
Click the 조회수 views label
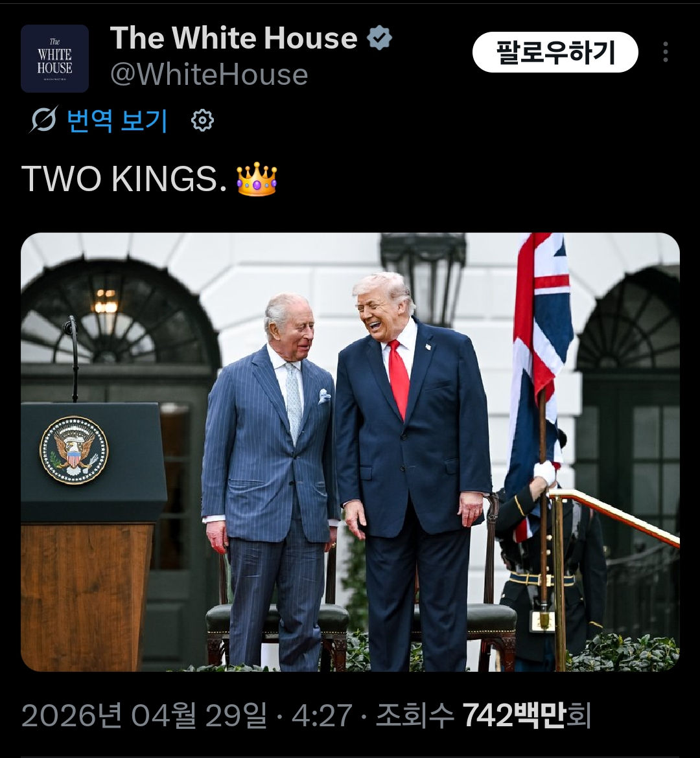point(415,715)
